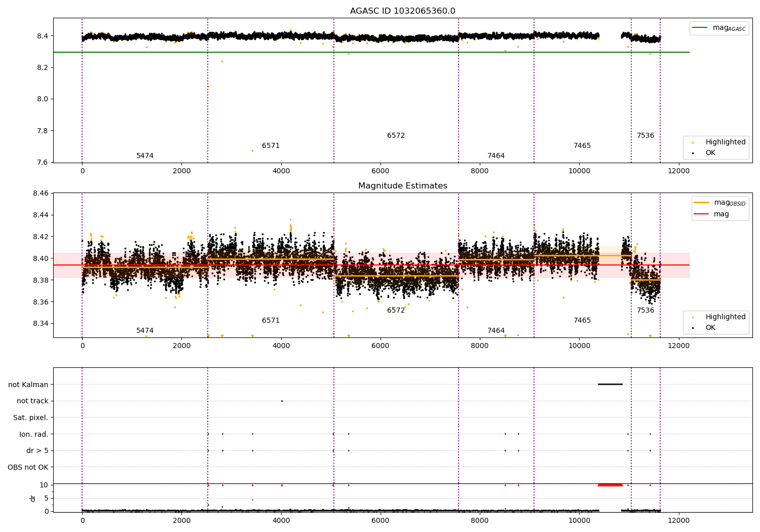Click the 'not track' axis label
Viewport: 760px width, 532px height.
[32, 401]
